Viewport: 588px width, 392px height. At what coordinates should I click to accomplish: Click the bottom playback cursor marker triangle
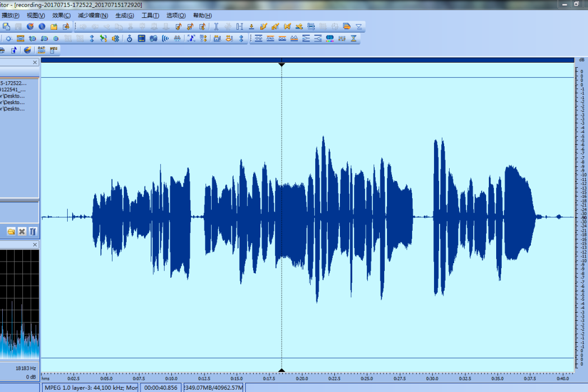point(282,370)
